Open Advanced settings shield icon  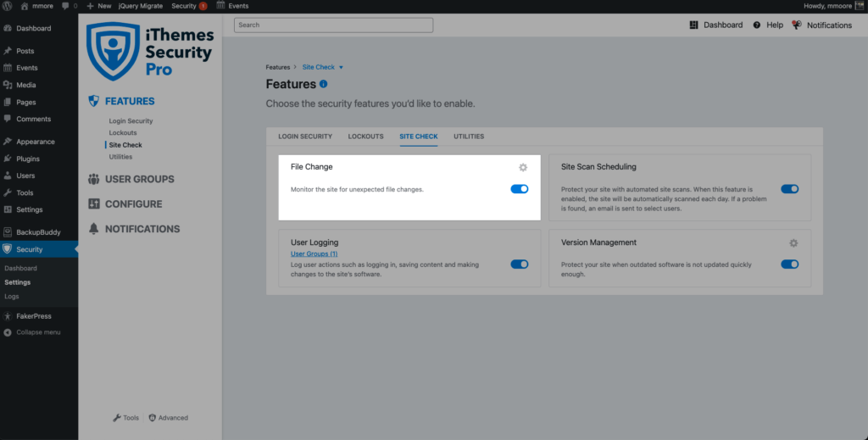(x=169, y=418)
